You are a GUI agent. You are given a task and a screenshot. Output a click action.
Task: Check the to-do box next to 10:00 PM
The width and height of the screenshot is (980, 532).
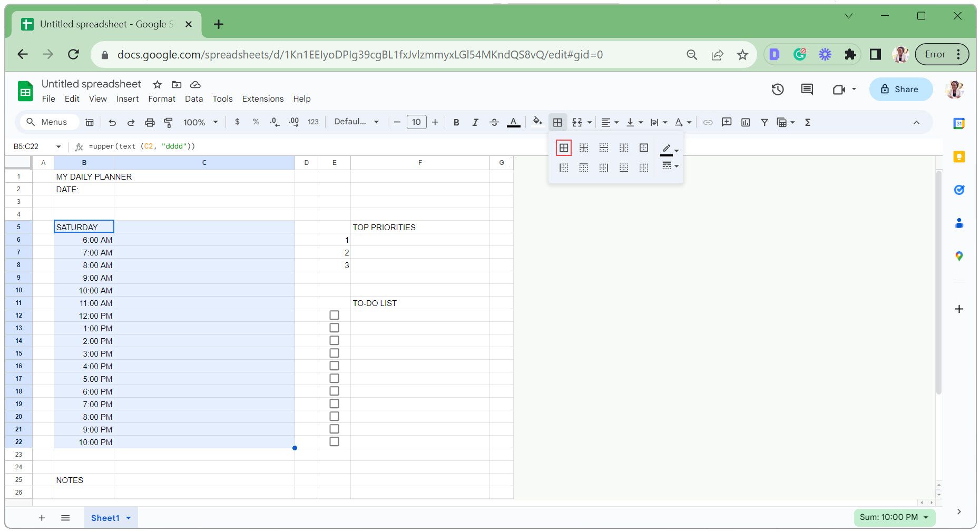pos(334,441)
